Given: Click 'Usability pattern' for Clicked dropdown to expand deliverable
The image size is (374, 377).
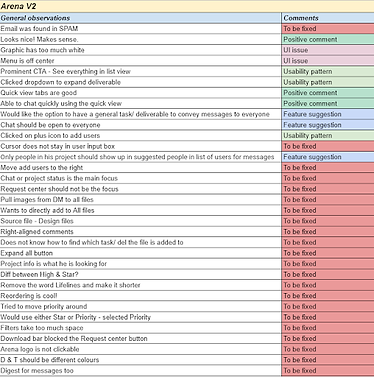Looking at the screenshot, I should (x=328, y=82).
